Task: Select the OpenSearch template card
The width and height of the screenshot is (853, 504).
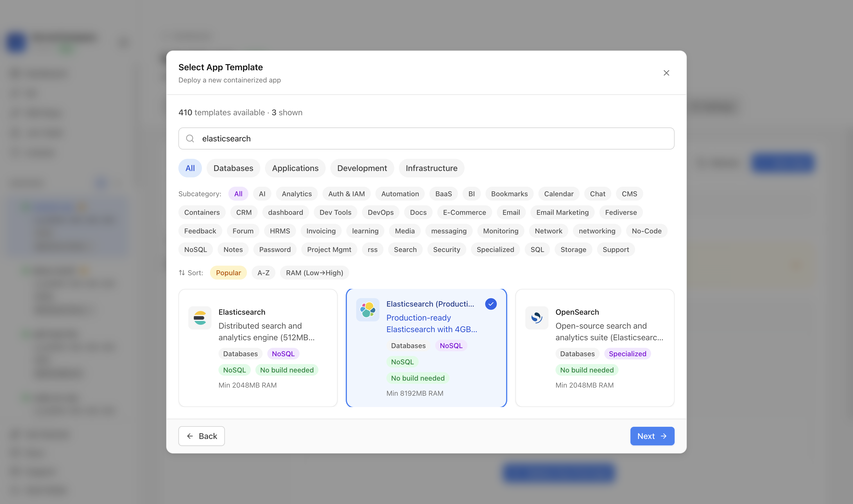Action: 595,348
